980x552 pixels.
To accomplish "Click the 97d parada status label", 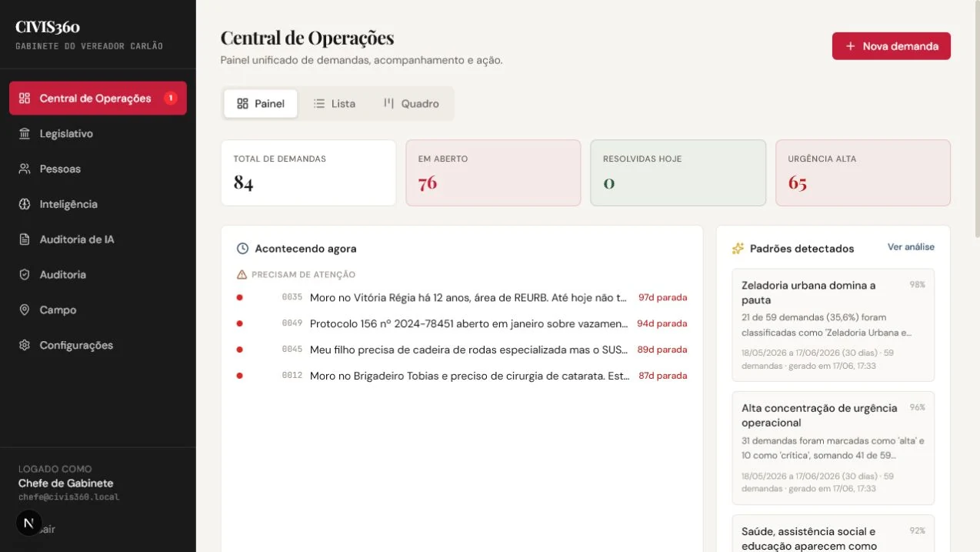I will tap(662, 297).
